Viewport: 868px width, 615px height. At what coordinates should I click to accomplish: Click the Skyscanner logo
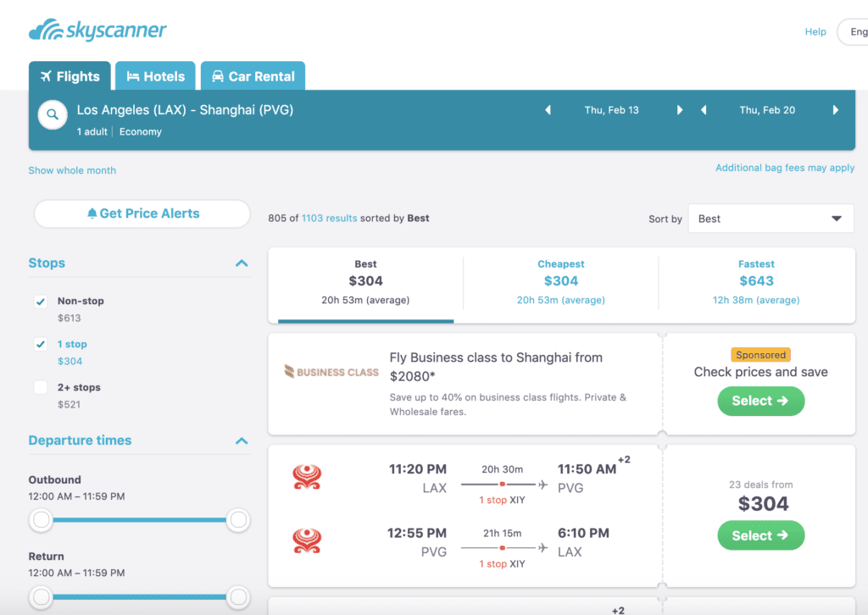97,28
